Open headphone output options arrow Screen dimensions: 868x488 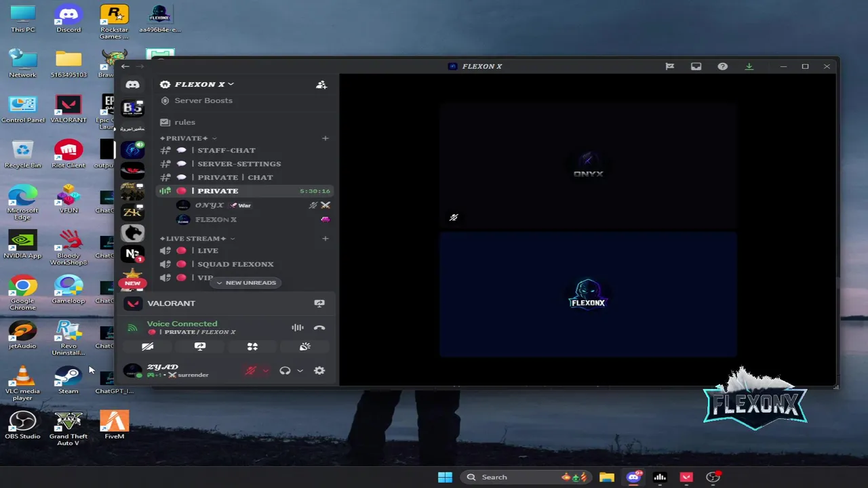[300, 371]
